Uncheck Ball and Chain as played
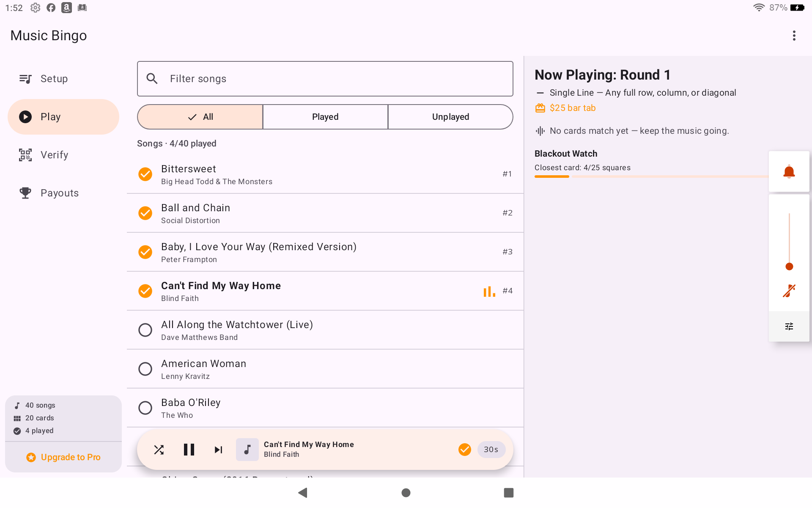Viewport: 812px width, 508px height. (x=145, y=213)
